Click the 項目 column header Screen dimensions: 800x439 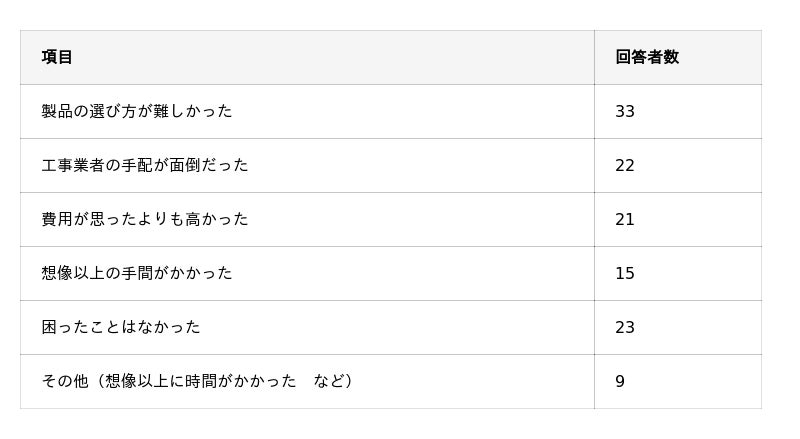[57, 57]
